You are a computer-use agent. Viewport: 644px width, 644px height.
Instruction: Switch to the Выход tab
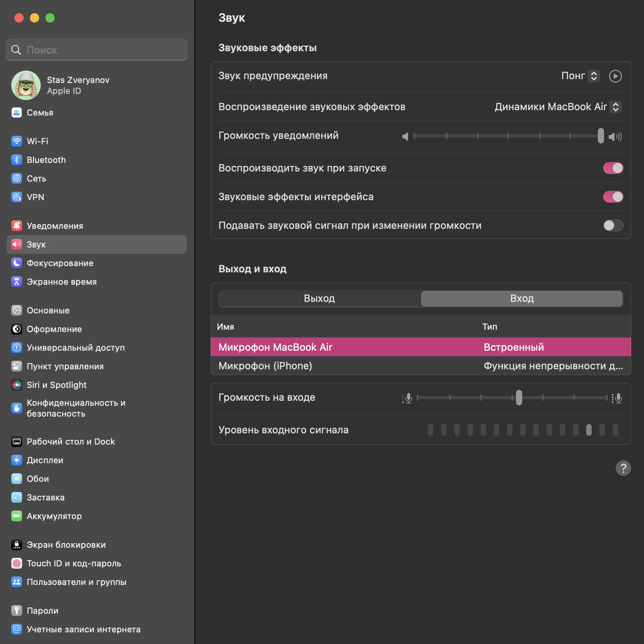(320, 299)
